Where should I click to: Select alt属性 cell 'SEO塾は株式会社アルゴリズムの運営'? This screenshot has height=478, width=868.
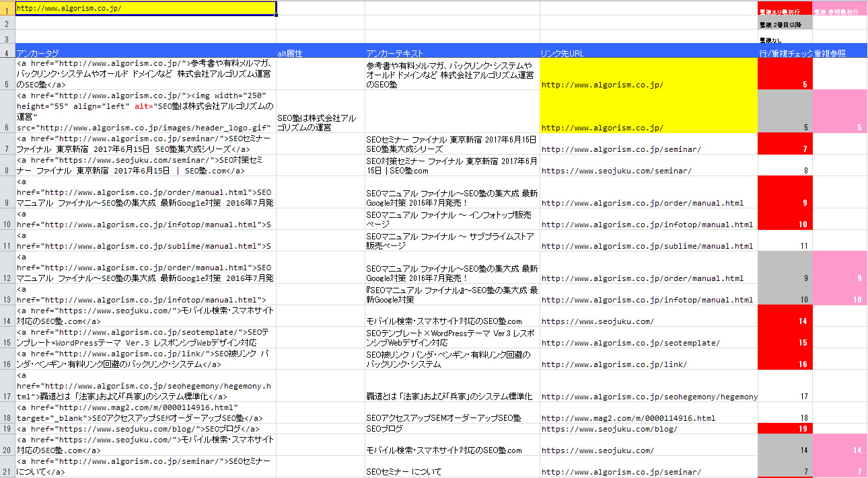[x=320, y=112]
